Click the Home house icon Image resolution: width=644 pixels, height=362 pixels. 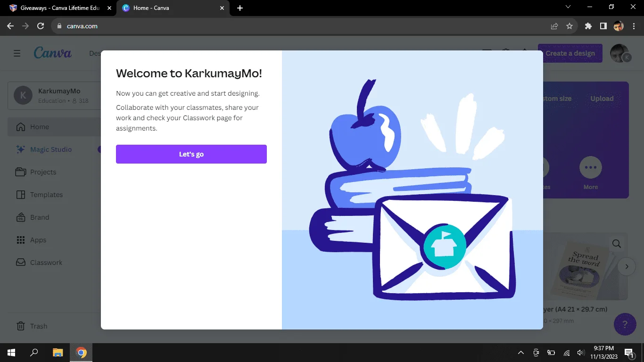20,127
